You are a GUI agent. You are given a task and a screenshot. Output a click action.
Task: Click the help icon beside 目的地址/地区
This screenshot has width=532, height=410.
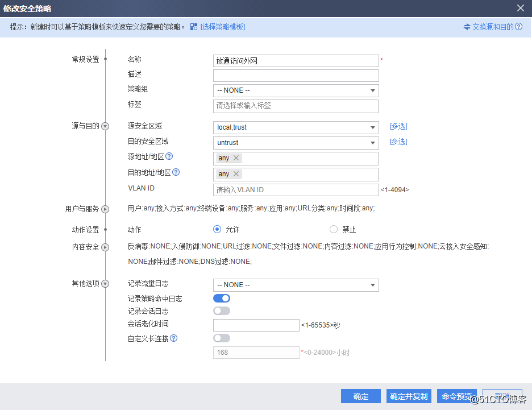(x=176, y=172)
